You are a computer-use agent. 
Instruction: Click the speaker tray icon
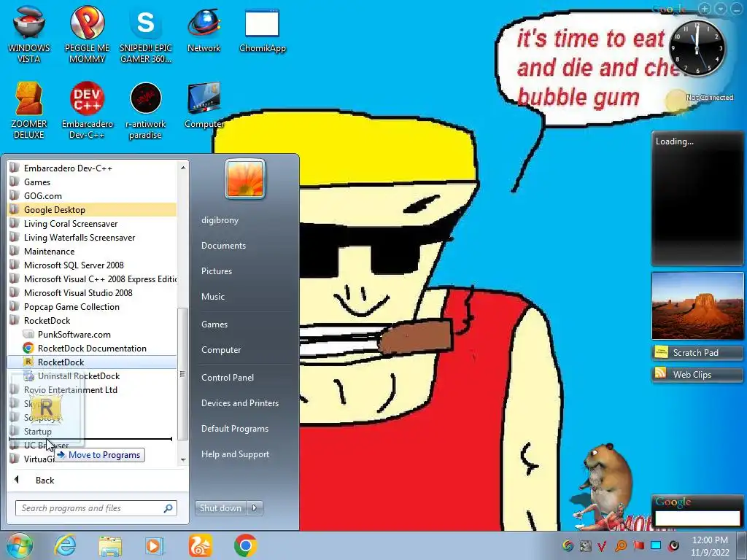pyautogui.click(x=673, y=545)
